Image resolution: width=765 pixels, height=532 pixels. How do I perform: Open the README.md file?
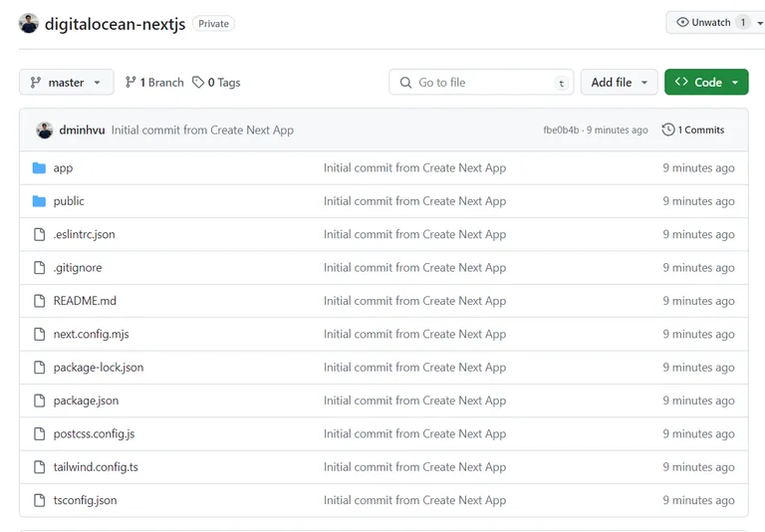tap(85, 301)
